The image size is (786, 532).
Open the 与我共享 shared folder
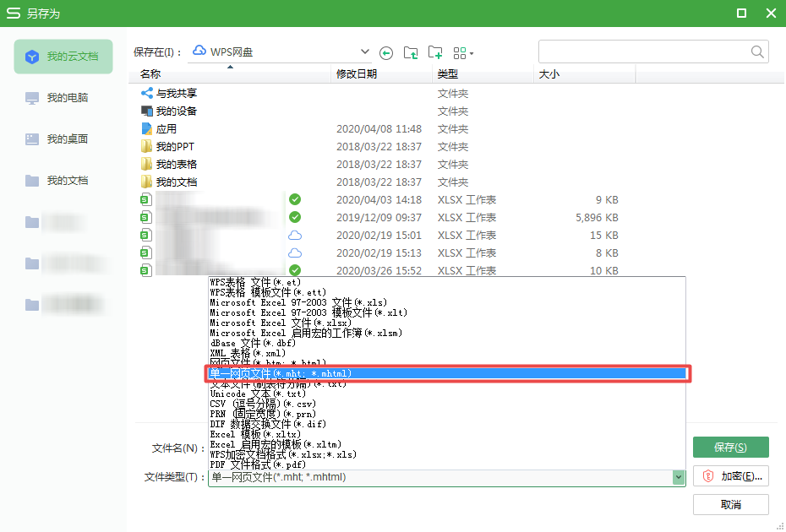[176, 94]
